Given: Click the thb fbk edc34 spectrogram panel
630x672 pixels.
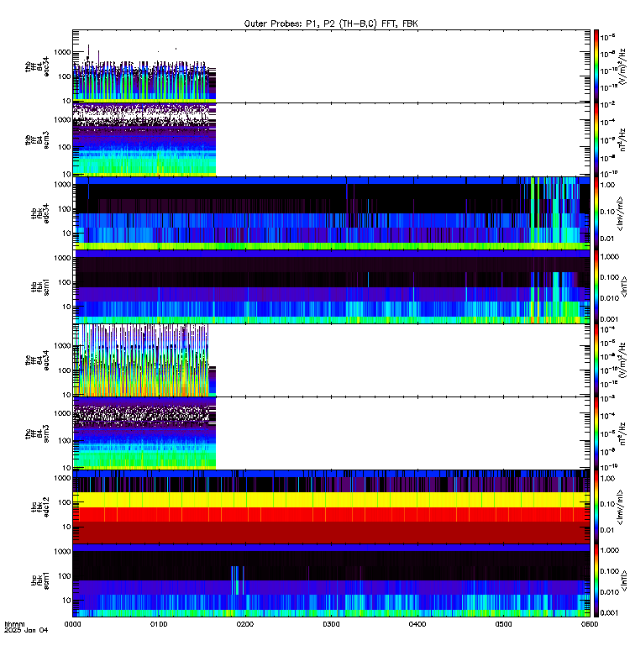Looking at the screenshot, I should pyautogui.click(x=331, y=213).
